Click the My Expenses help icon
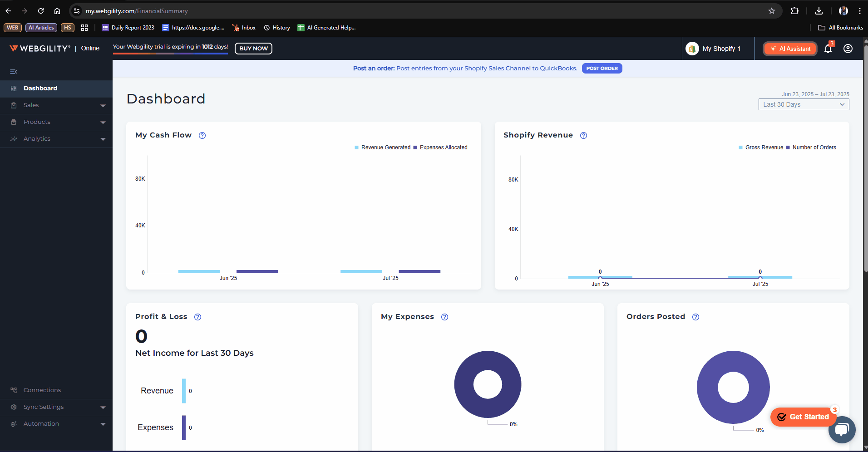The width and height of the screenshot is (868, 452). (x=444, y=317)
